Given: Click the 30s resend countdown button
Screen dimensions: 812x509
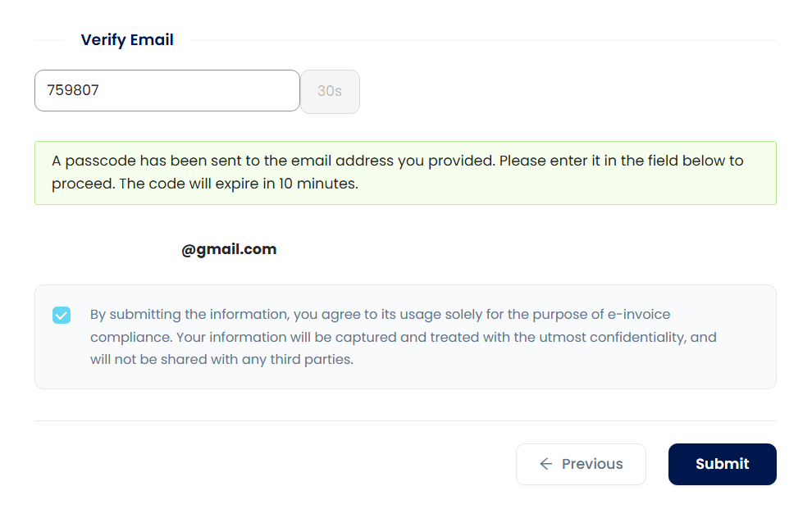Looking at the screenshot, I should [330, 91].
